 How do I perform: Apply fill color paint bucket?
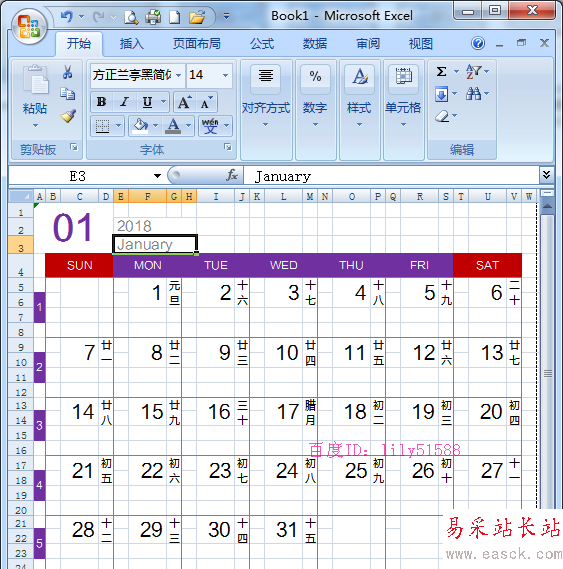140,126
